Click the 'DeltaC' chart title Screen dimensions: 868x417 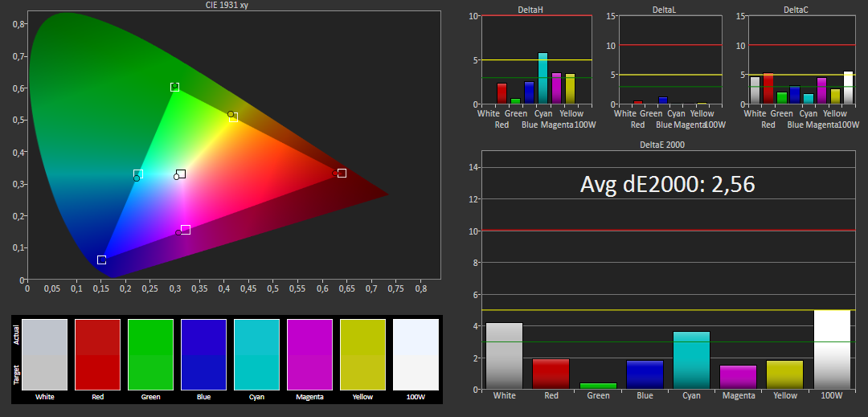pyautogui.click(x=796, y=10)
